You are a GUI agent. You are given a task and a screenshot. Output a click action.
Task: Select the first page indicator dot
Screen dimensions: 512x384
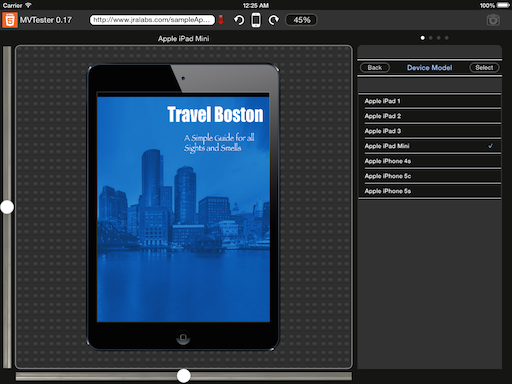[423, 38]
